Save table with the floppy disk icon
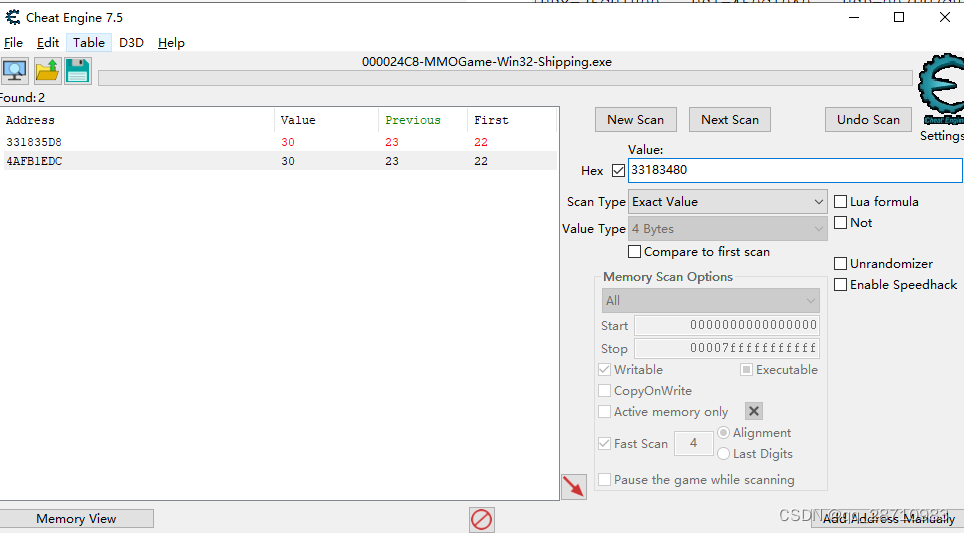Screen dimensions: 964x533 (78, 71)
